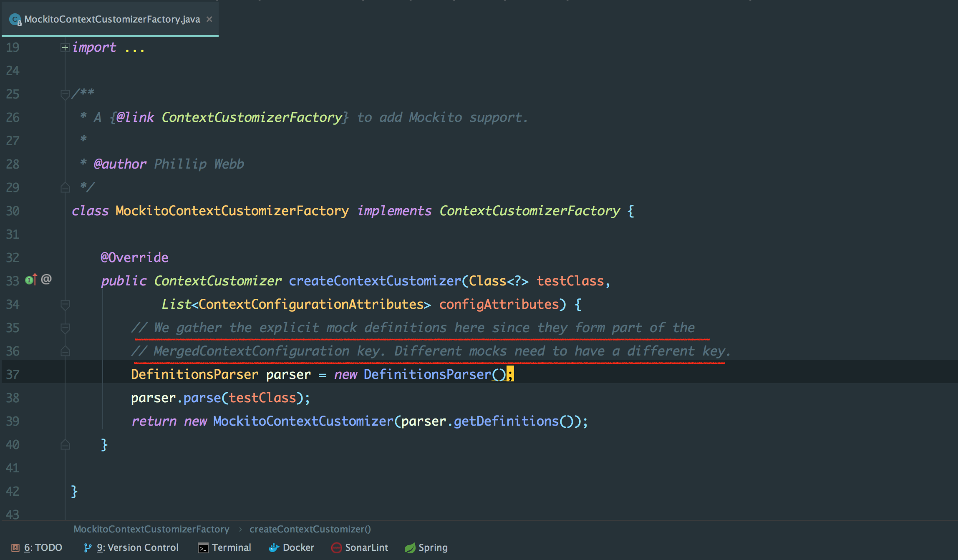This screenshot has height=560, width=958.
Task: Open the Spring tool window
Action: point(426,547)
